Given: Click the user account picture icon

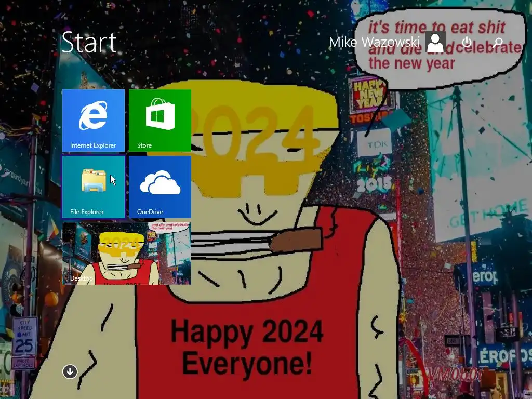Looking at the screenshot, I should point(435,42).
